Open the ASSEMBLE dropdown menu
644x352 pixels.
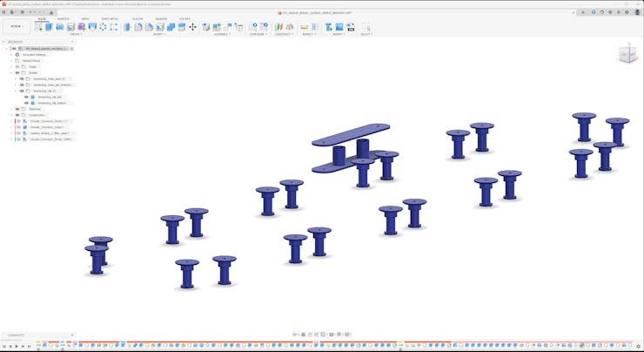click(x=222, y=34)
